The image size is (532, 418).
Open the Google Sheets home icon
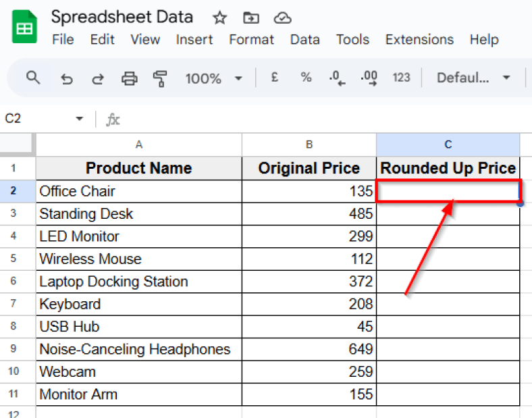24,27
